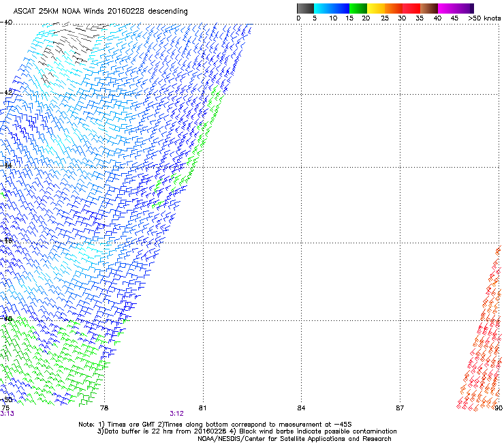Click the 84 longitude axis label

301,408
